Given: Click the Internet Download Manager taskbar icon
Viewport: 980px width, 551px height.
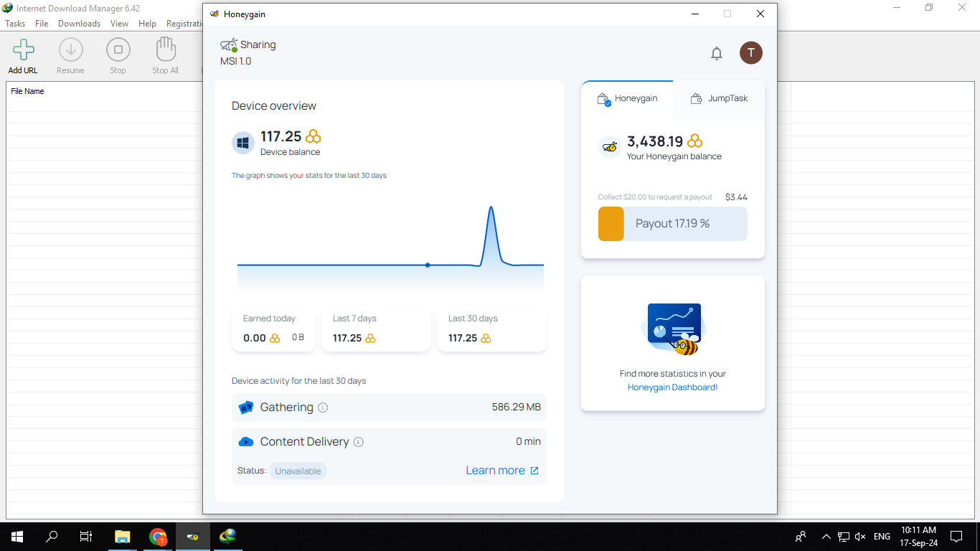Looking at the screenshot, I should pyautogui.click(x=228, y=537).
